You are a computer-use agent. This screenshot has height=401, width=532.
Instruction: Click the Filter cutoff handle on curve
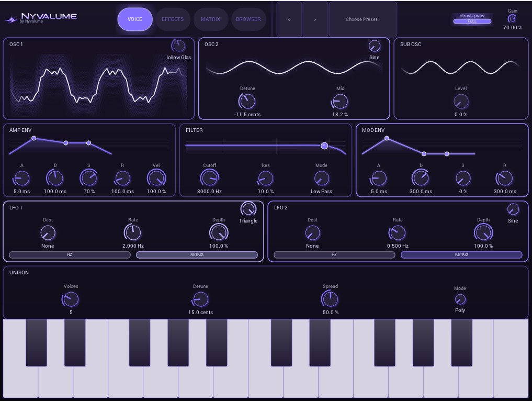(324, 146)
